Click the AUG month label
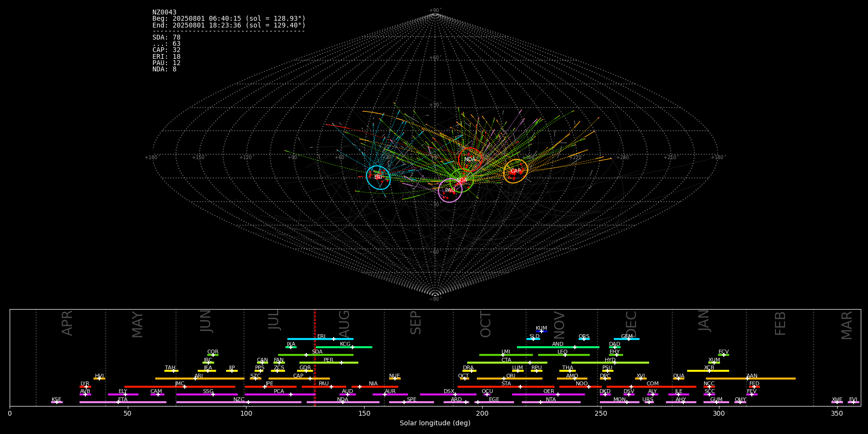868x434 pixels. point(344,324)
